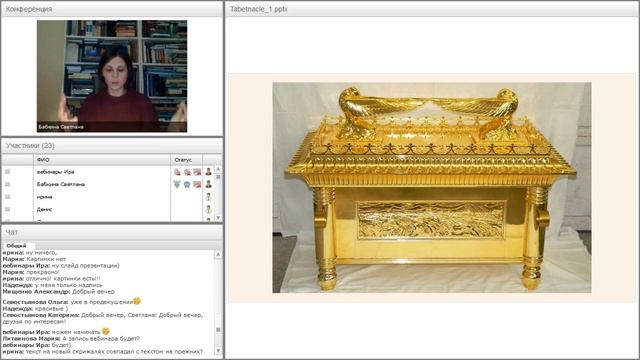The height and width of the screenshot is (360, 640).
Task: Click the role avatar icon for вебинары Ира
Action: coord(209,172)
